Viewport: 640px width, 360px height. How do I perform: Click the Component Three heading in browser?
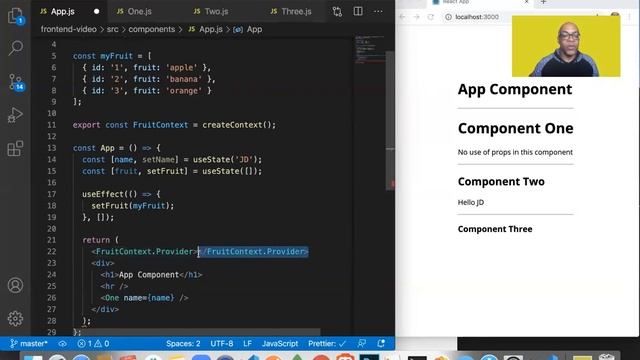pyautogui.click(x=495, y=229)
